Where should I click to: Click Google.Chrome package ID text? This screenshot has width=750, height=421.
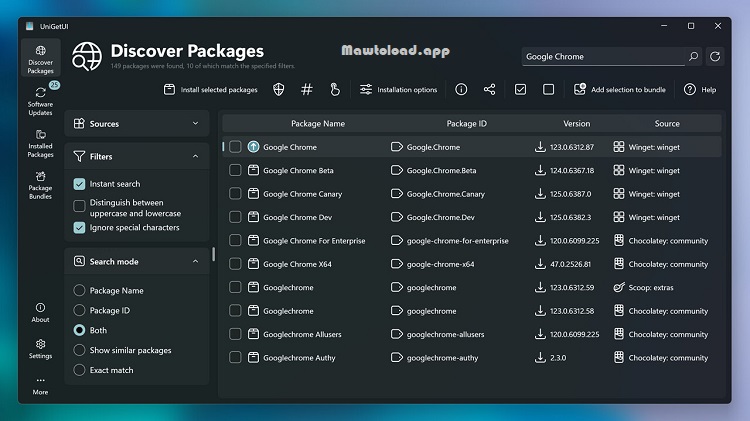[x=433, y=147]
